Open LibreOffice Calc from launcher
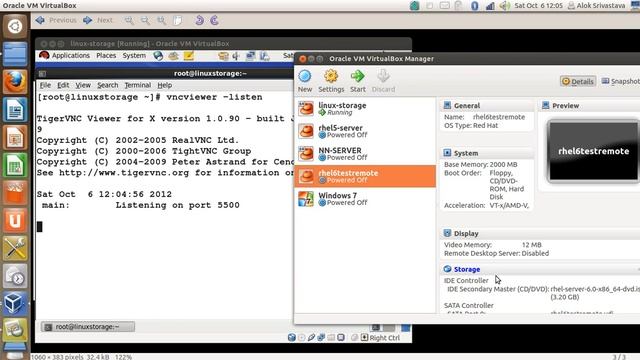 (x=15, y=165)
